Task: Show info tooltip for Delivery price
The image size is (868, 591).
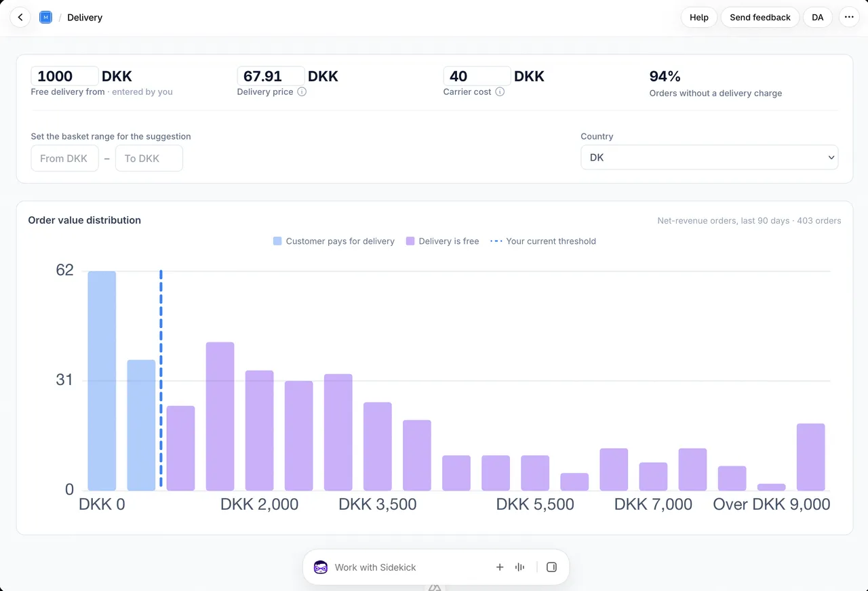Action: point(302,91)
